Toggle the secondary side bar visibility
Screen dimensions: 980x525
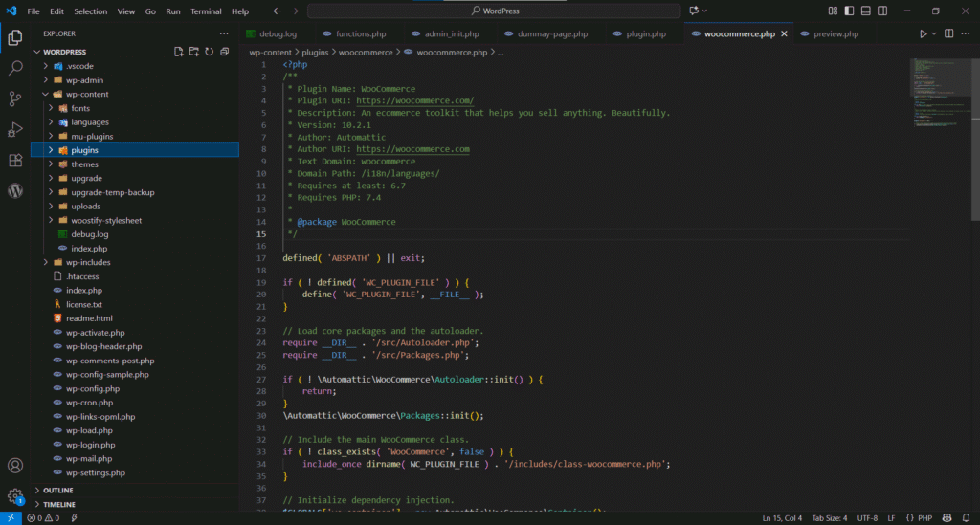pos(882,11)
